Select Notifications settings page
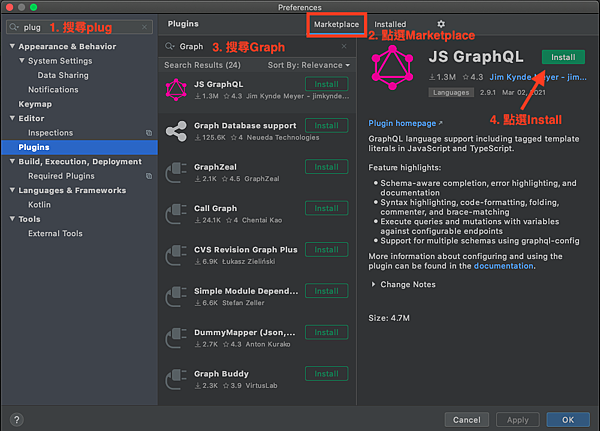This screenshot has width=600, height=431. click(53, 90)
